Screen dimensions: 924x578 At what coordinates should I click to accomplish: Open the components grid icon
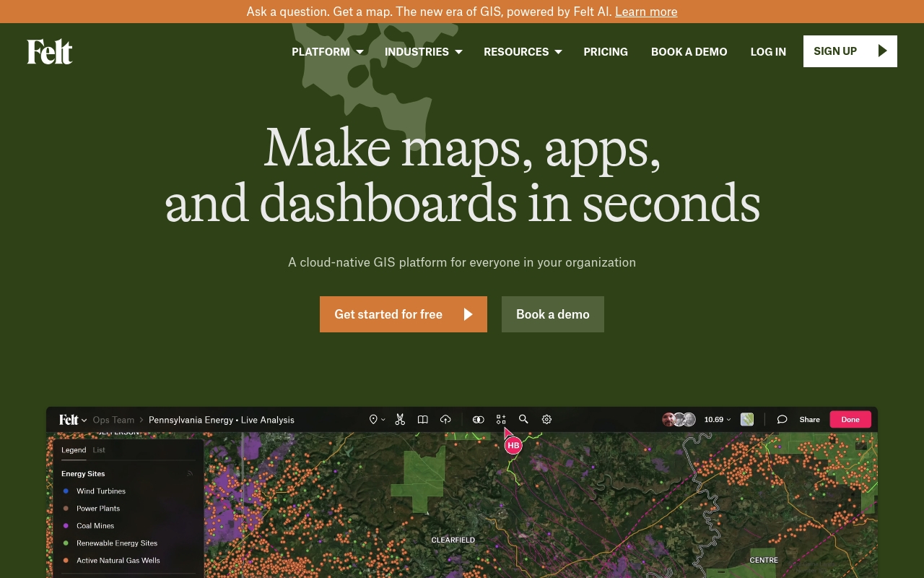[501, 419]
